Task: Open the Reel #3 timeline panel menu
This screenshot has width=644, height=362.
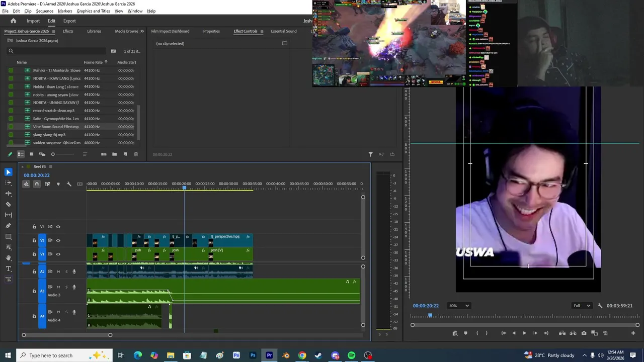Action: coord(50,166)
